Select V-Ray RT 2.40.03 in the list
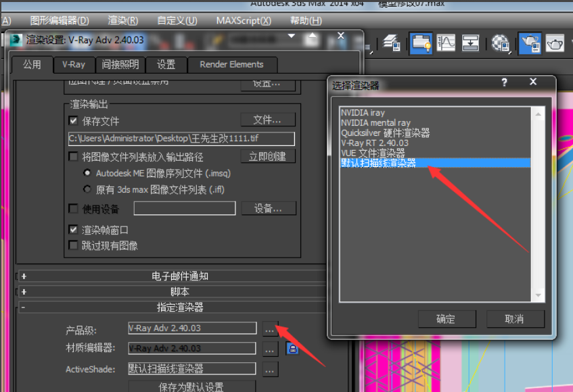Image resolution: width=573 pixels, height=392 pixels. coord(435,143)
